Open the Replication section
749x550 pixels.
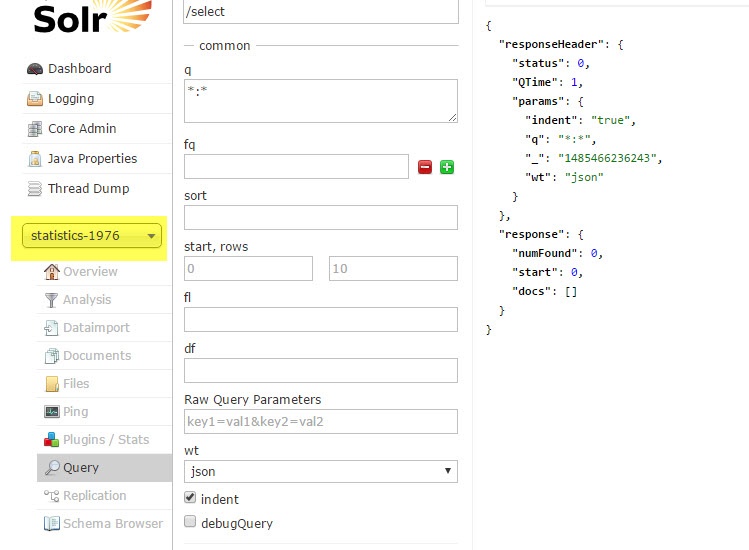(94, 496)
